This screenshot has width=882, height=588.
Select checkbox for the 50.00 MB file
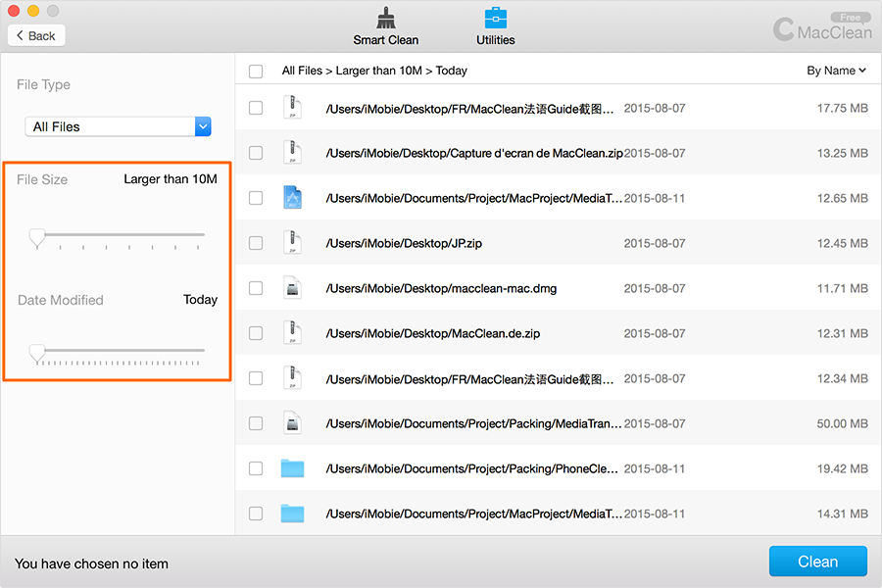click(x=256, y=423)
